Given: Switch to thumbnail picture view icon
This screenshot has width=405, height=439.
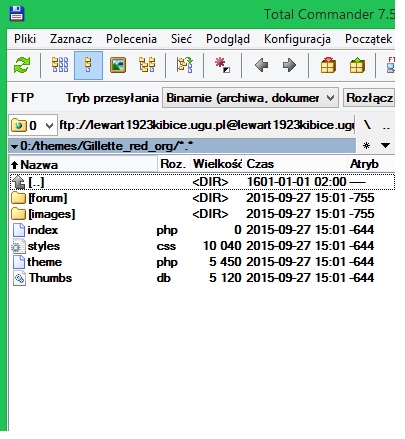Looking at the screenshot, I should 118,65.
